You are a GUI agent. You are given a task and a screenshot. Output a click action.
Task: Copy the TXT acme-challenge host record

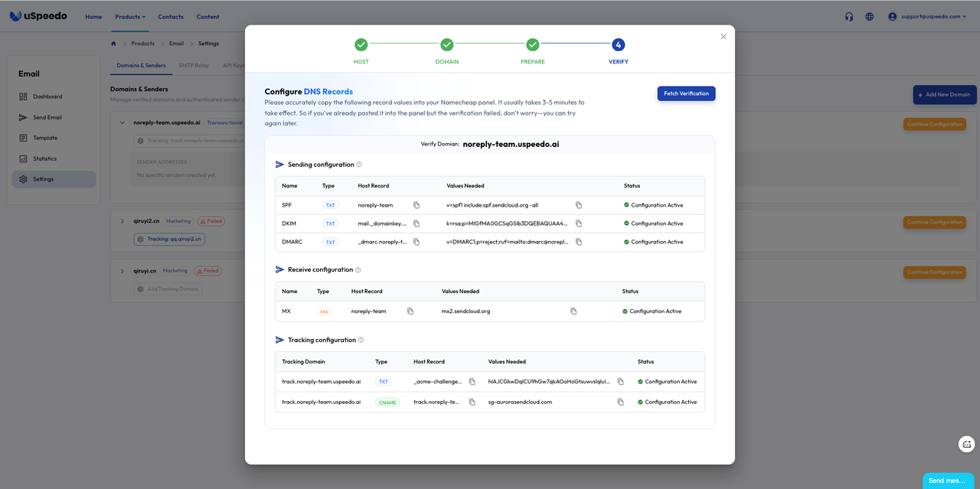coord(472,382)
